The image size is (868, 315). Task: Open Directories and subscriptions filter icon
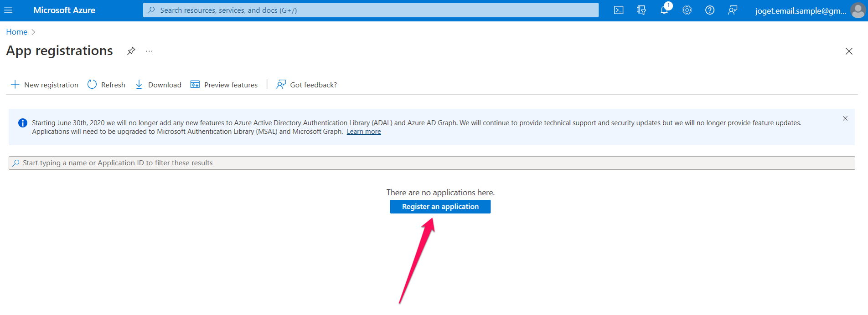pos(641,10)
